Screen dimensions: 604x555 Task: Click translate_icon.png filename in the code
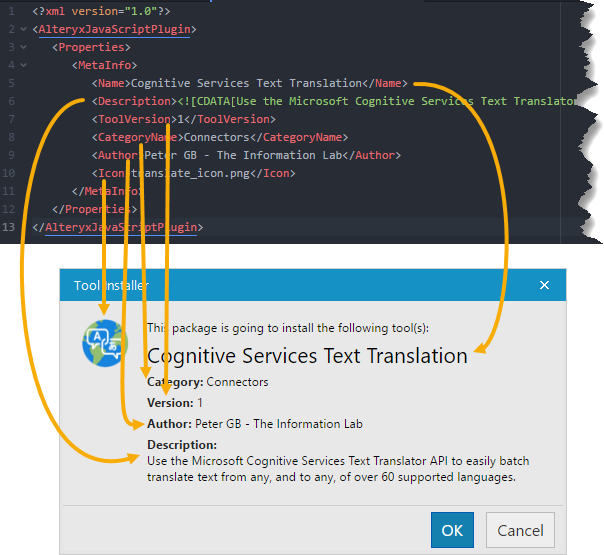pos(190,173)
